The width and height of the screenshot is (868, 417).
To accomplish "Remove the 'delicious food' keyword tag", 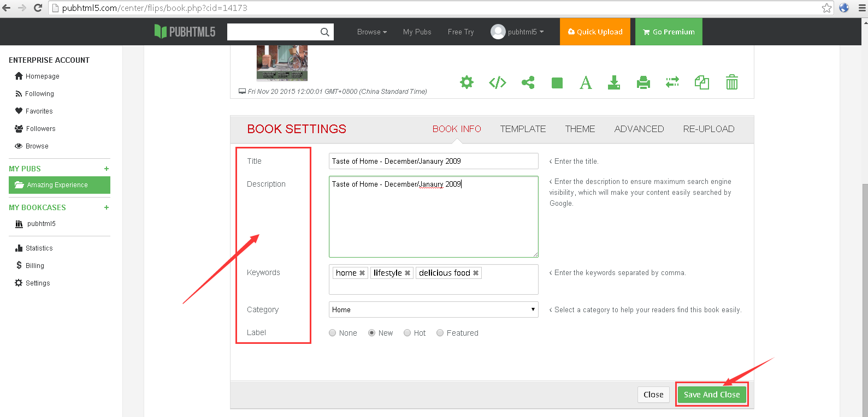I will pyautogui.click(x=476, y=273).
